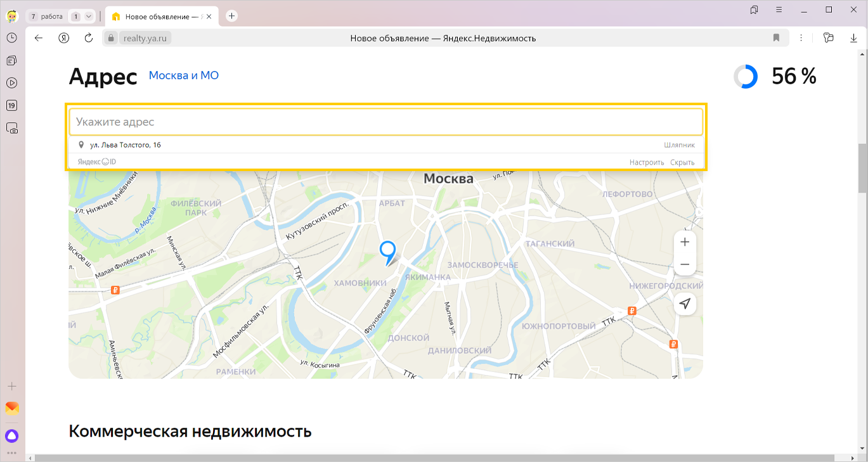Open the three-dot page options menu

pos(801,38)
